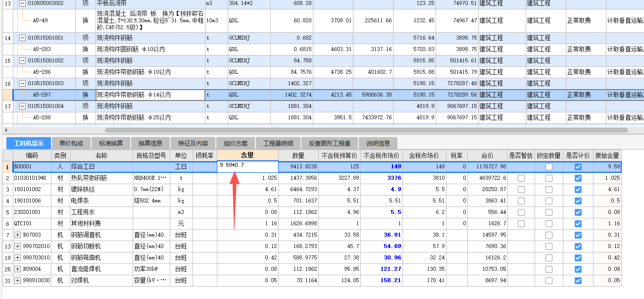Switch to 工料机显示 tab
Image resolution: width=644 pixels, height=299 pixels.
click(x=29, y=143)
